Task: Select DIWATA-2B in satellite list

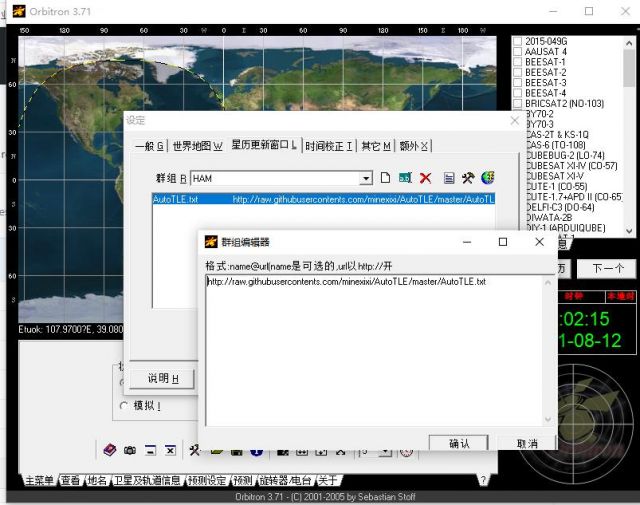Action: click(x=549, y=217)
